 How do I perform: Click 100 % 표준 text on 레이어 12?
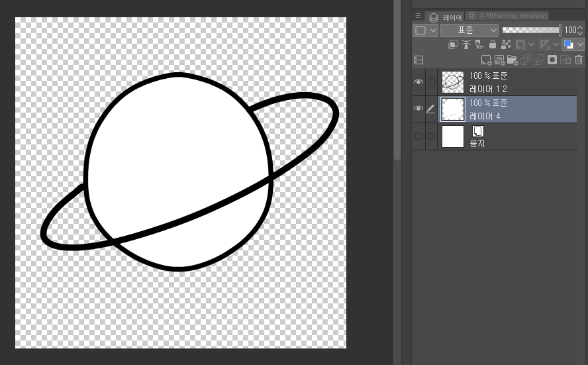488,76
